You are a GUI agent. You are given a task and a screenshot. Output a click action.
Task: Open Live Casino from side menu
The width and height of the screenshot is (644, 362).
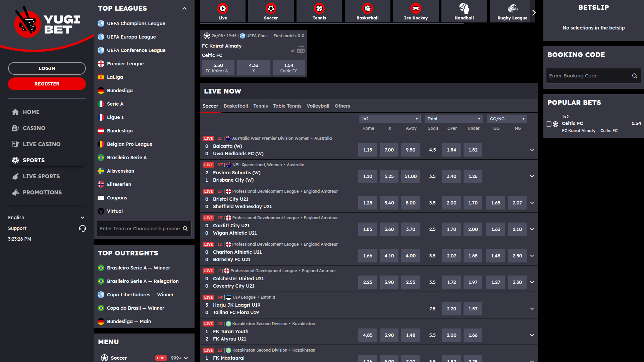click(x=42, y=144)
